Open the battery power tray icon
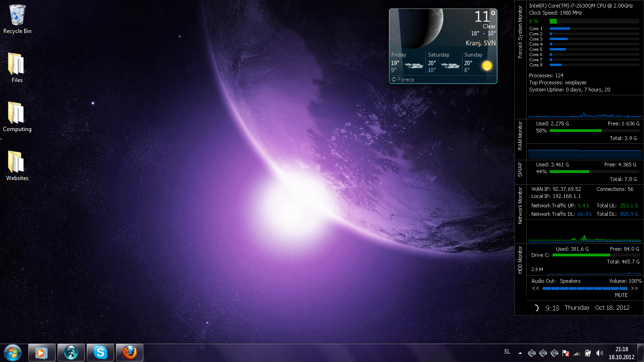The height and width of the screenshot is (362, 644). (x=588, y=353)
